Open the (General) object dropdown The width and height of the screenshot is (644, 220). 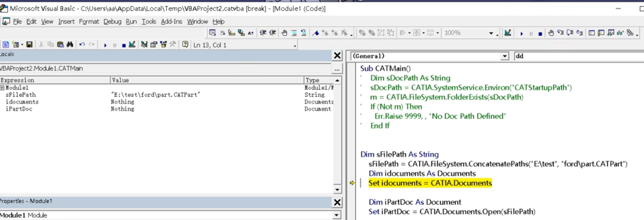(x=505, y=56)
